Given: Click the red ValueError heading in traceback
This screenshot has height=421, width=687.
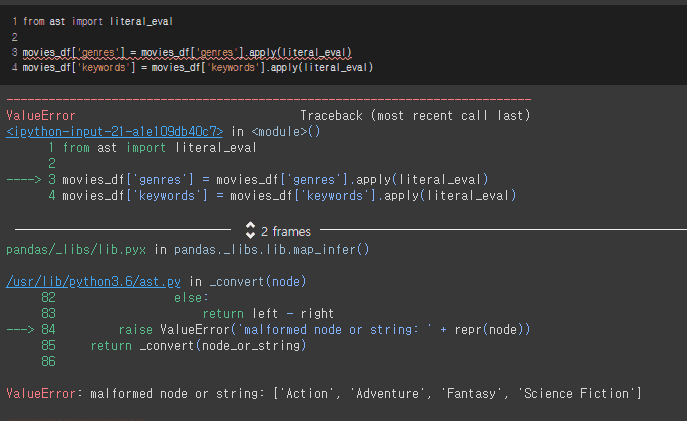Looking at the screenshot, I should tap(41, 116).
